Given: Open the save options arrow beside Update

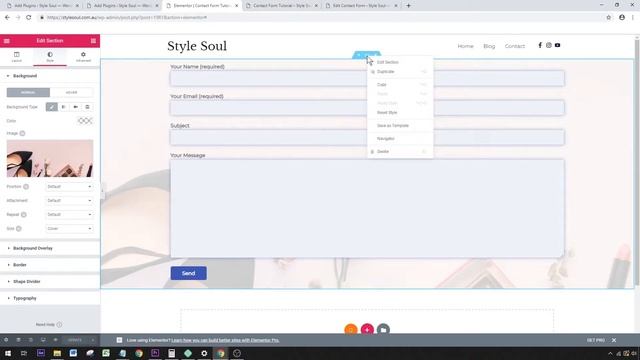Looking at the screenshot, I should point(93,340).
